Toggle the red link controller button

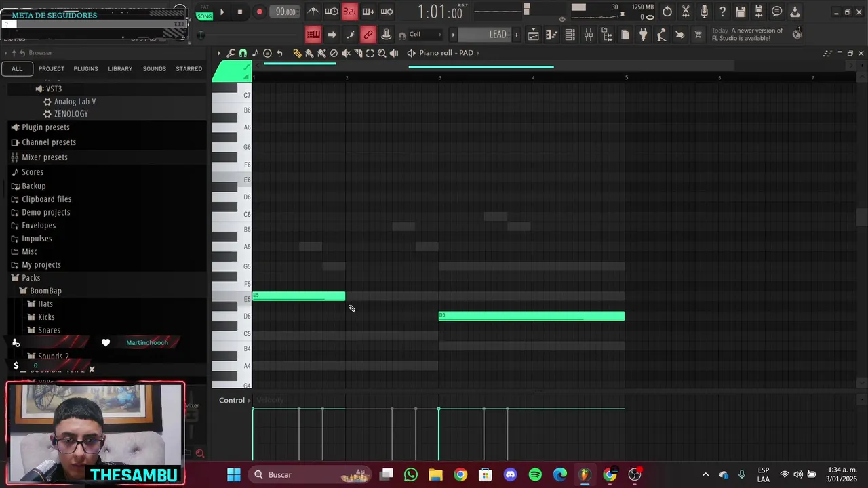(368, 35)
